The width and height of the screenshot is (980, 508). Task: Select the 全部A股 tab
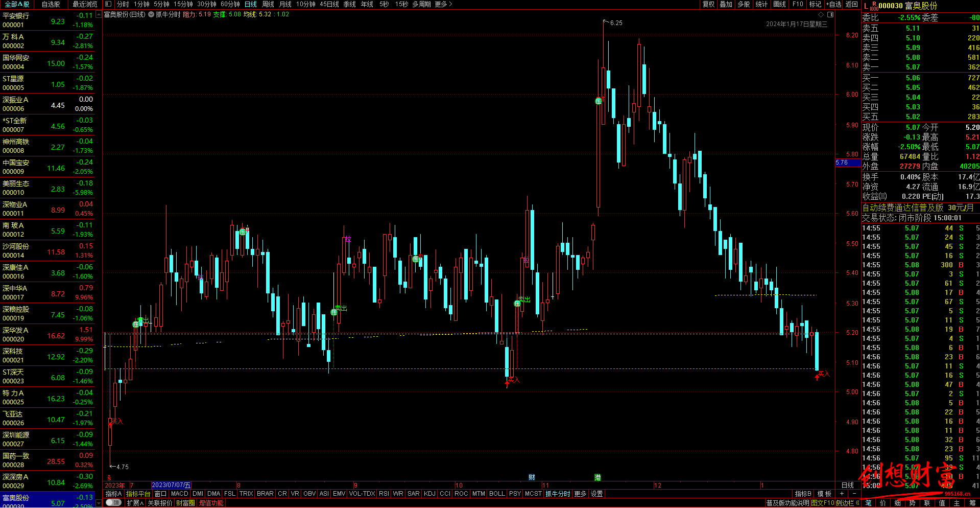pyautogui.click(x=17, y=4)
